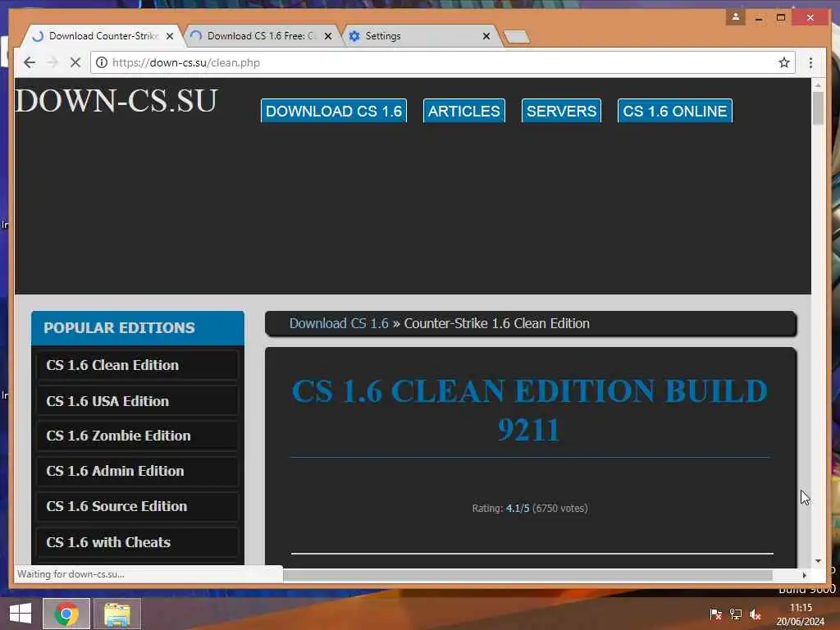
Task: Open the CS 1.6 ONLINE nav button
Action: [675, 111]
